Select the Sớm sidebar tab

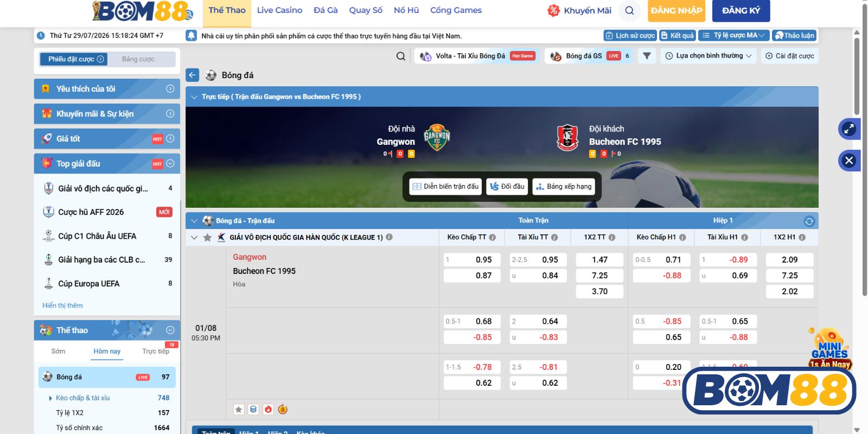[x=58, y=352]
